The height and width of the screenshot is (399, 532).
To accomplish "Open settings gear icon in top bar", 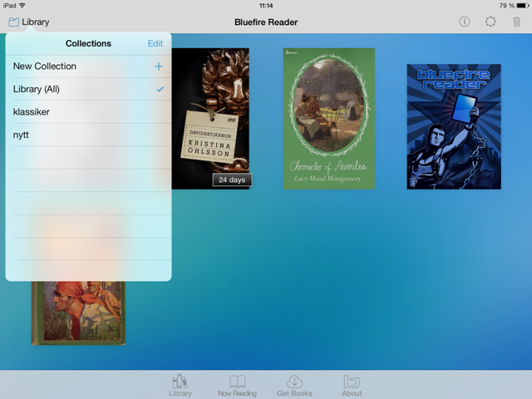I will point(490,22).
